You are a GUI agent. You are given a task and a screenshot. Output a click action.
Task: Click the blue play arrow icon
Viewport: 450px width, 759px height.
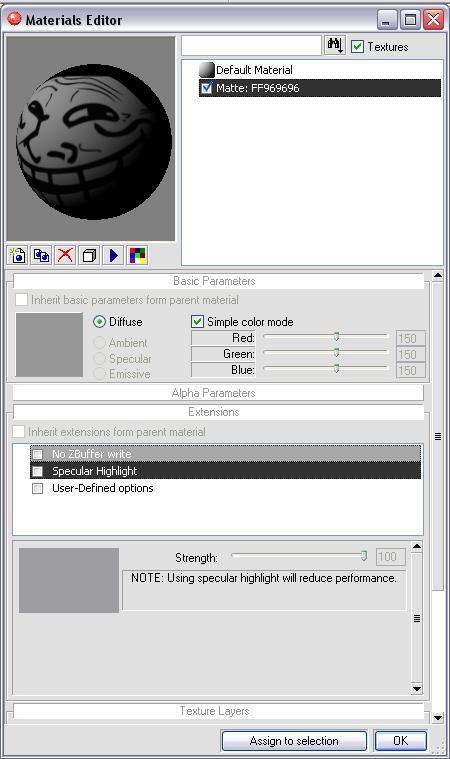coord(113,255)
